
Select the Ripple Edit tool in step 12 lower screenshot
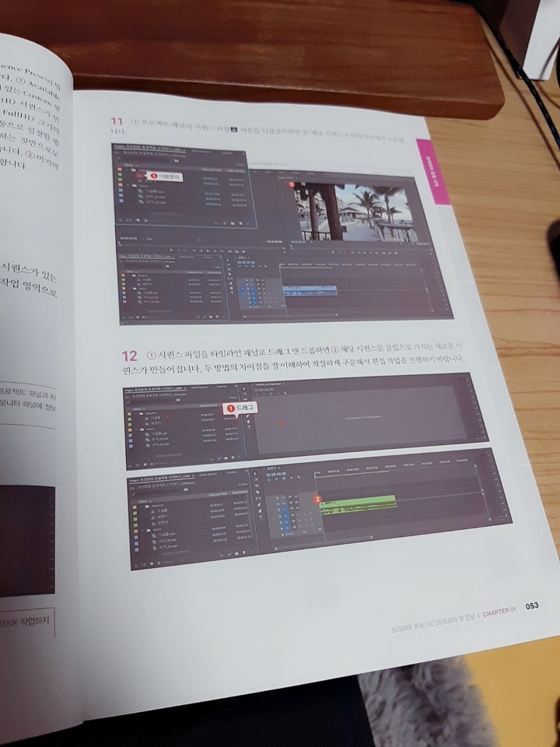257,486
